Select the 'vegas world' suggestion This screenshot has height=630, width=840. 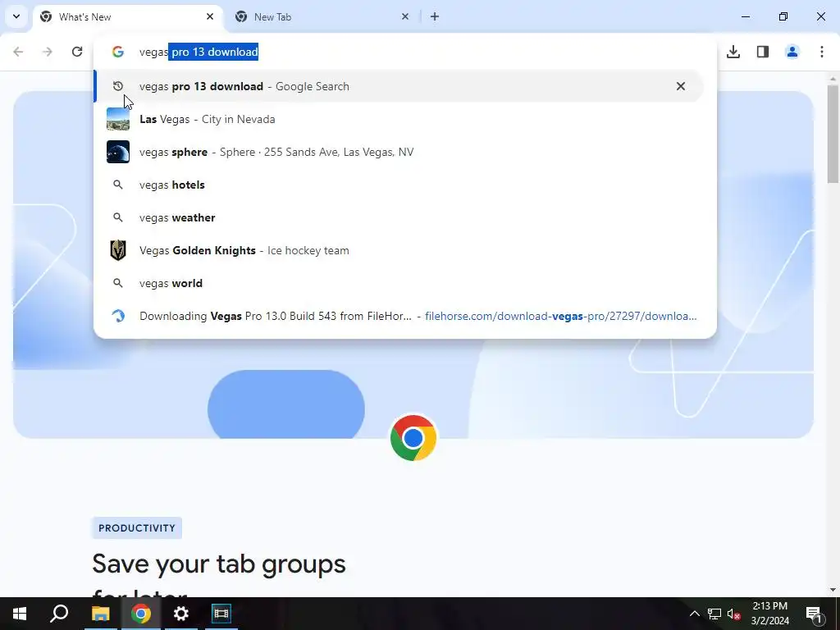399,283
